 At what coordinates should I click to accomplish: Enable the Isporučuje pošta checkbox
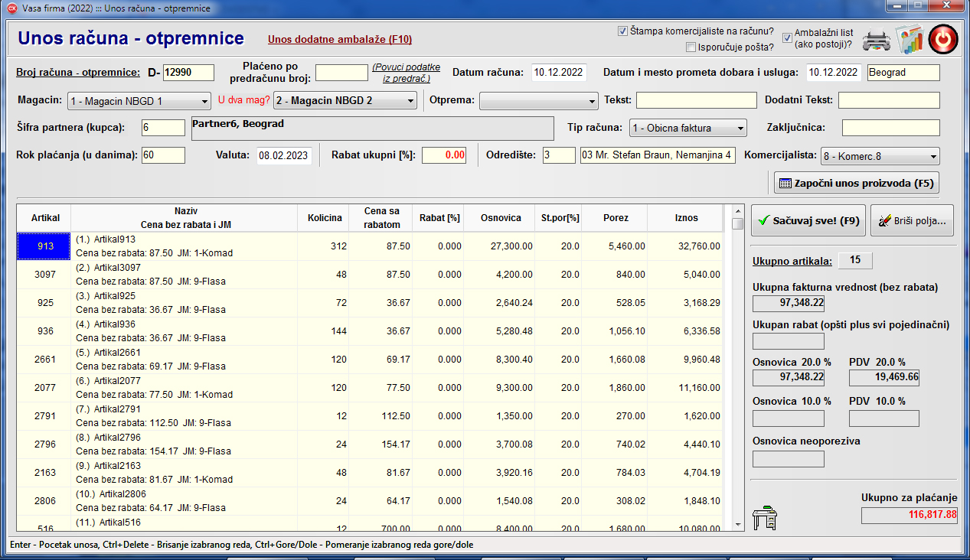[x=691, y=47]
